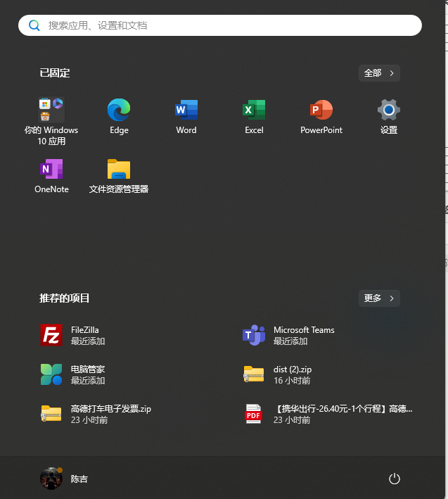Launch the OneNote app icon
Screen dimensions: 448x499
click(51, 169)
